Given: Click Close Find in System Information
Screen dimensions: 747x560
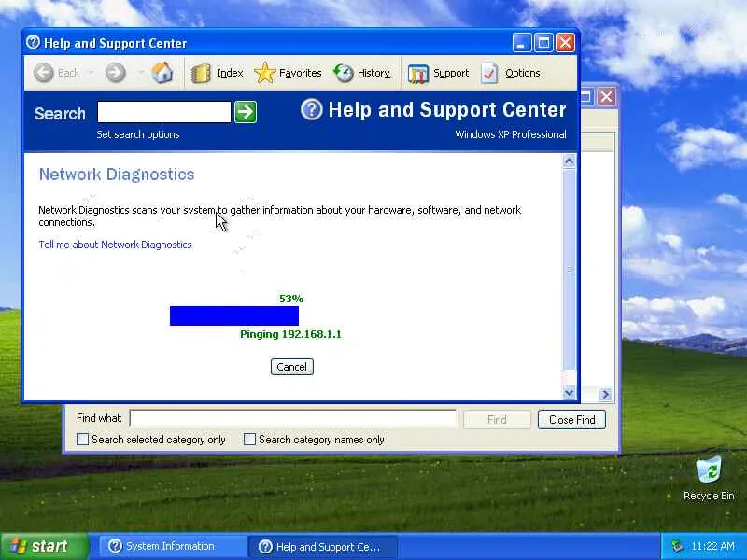Looking at the screenshot, I should tap(572, 419).
